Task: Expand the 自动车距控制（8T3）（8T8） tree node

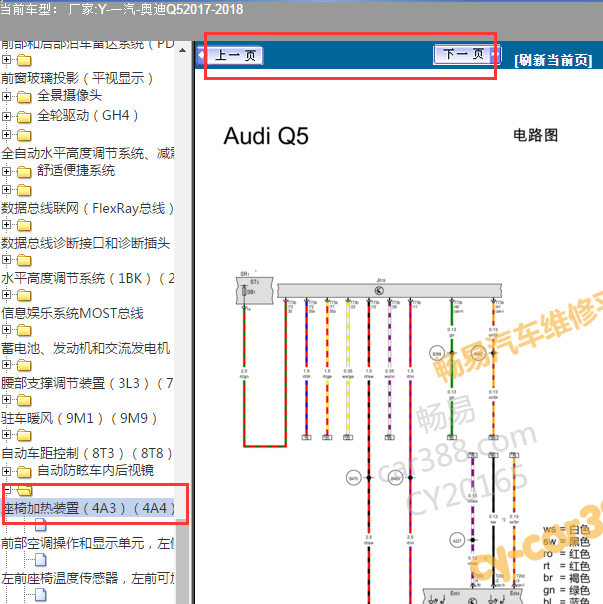Action: click(6, 435)
